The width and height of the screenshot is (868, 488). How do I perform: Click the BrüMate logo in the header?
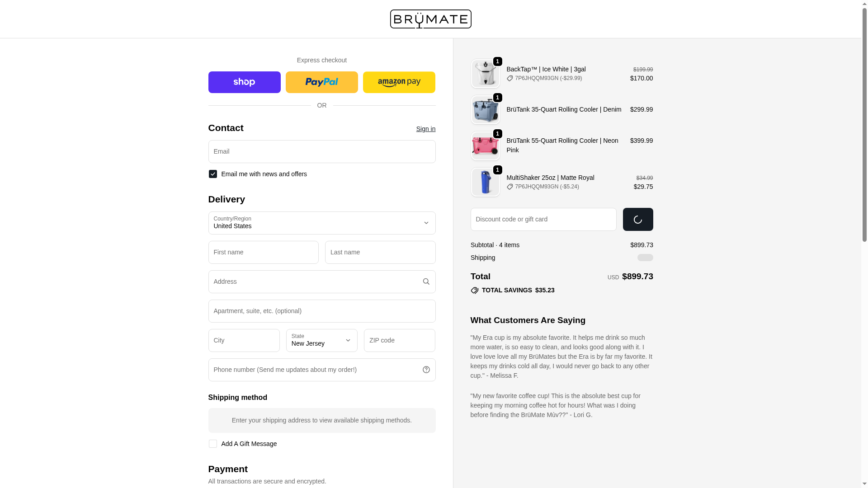[430, 19]
